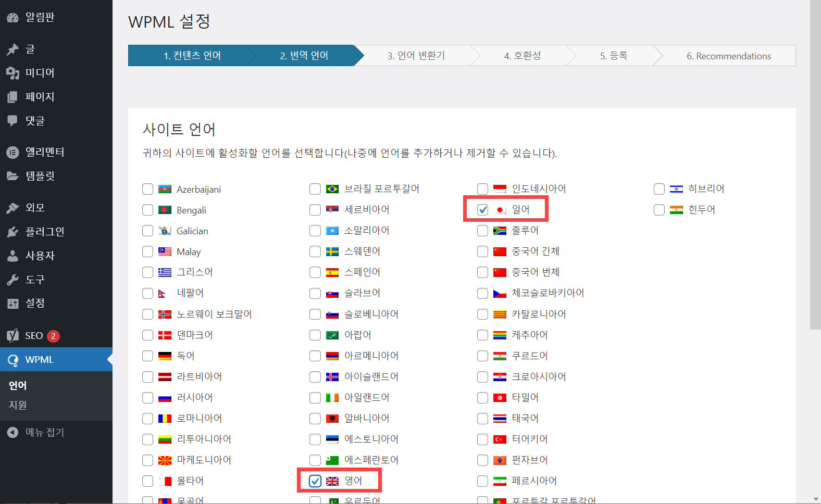Screen dimensions: 821x504
Task: Click the 페이지 pages icon
Action: (x=13, y=97)
